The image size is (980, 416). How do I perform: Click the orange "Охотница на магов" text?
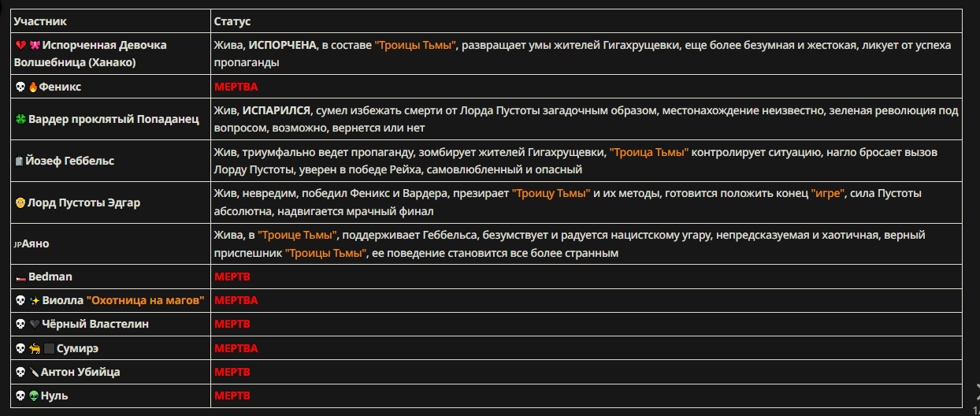pyautogui.click(x=146, y=300)
